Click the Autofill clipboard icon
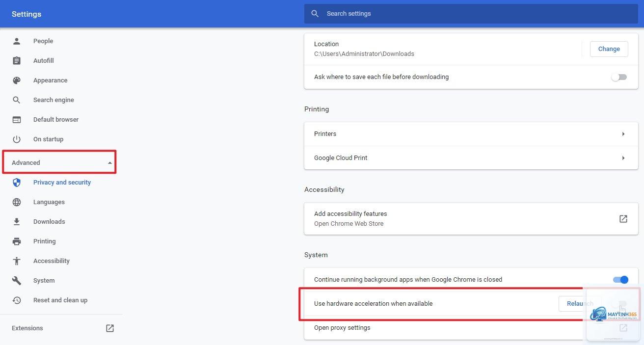644x345 pixels. tap(17, 61)
